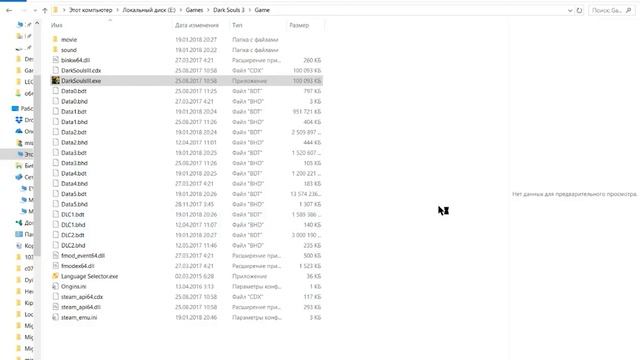This screenshot has height=360, width=640.
Task: Navigate to Games breadcrumb
Action: [194, 10]
